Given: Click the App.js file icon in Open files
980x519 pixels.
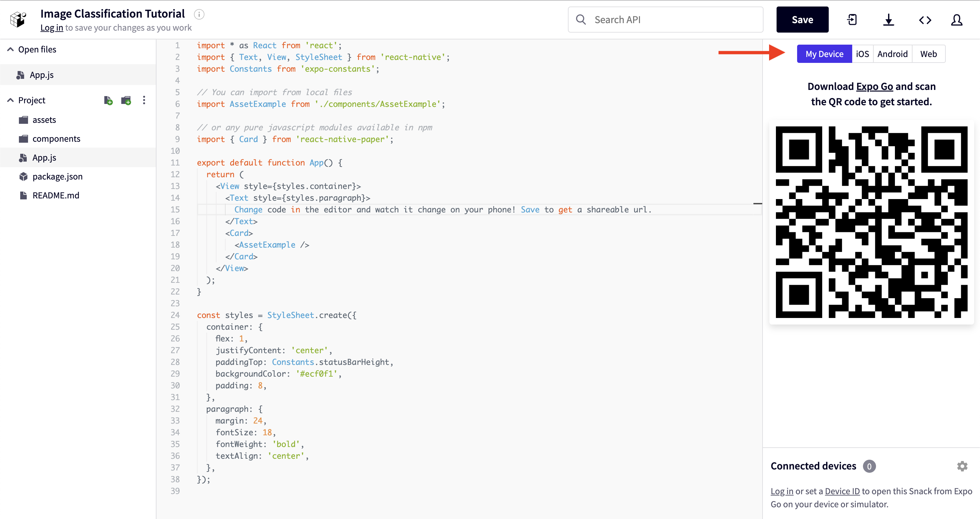Looking at the screenshot, I should [x=21, y=75].
